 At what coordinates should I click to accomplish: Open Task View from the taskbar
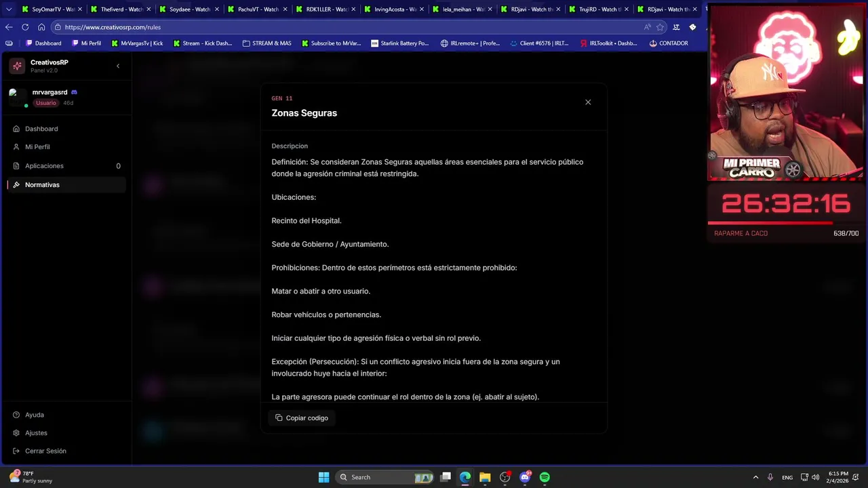click(446, 477)
